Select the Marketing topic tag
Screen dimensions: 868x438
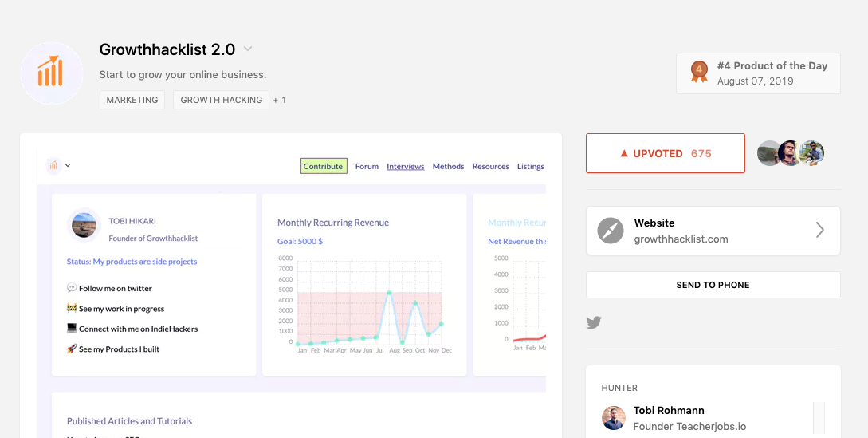click(x=132, y=100)
